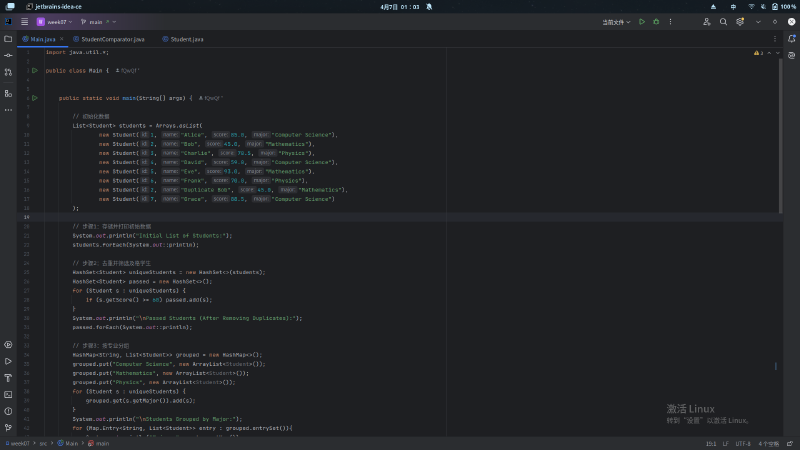Go to the previous highlighted problem arrow
Image resolution: width=800 pixels, height=450 pixels.
[769, 53]
